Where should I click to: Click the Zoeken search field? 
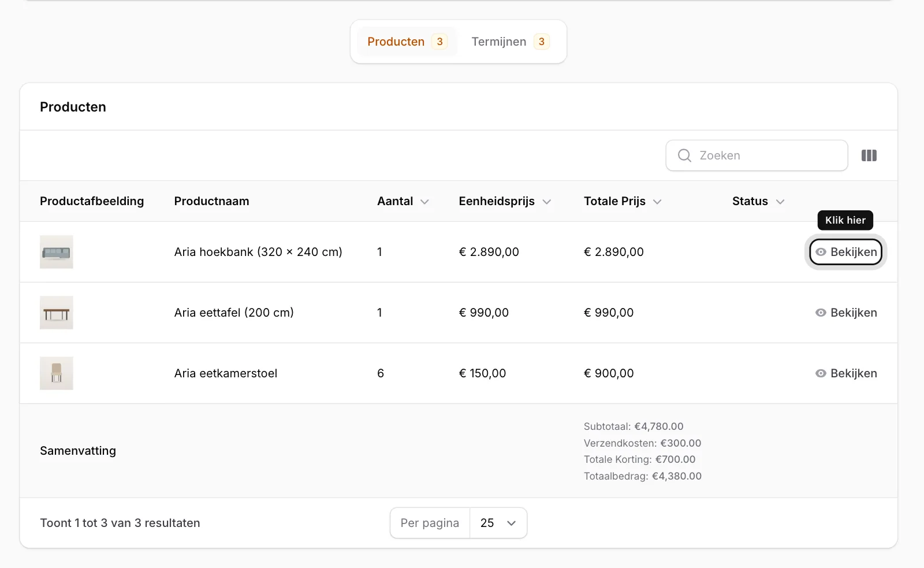[x=757, y=155]
